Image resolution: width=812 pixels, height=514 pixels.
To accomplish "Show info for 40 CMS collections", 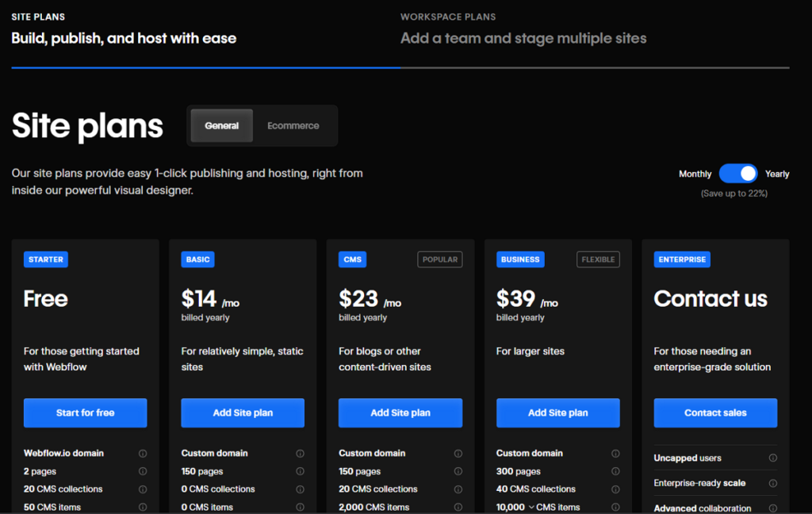I will (x=615, y=489).
